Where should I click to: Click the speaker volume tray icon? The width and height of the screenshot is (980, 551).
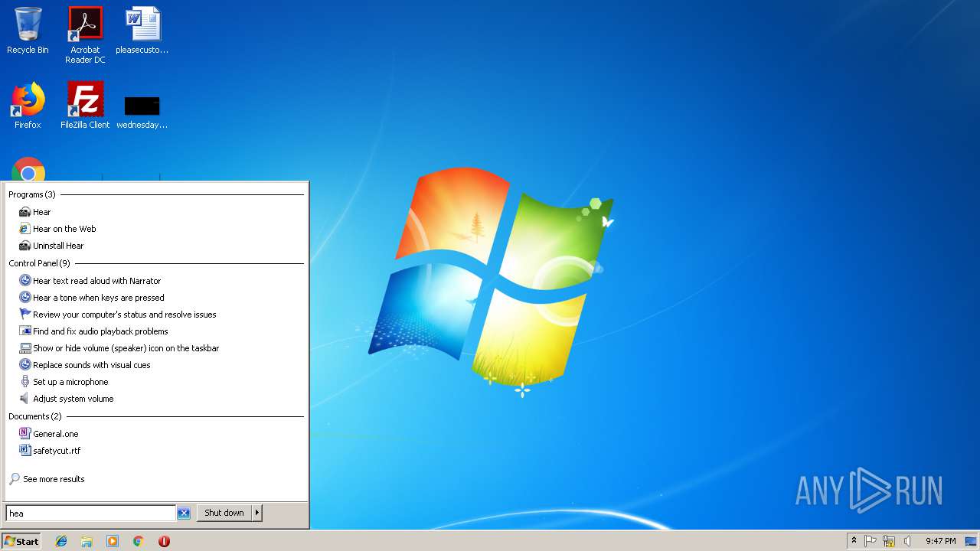point(907,541)
